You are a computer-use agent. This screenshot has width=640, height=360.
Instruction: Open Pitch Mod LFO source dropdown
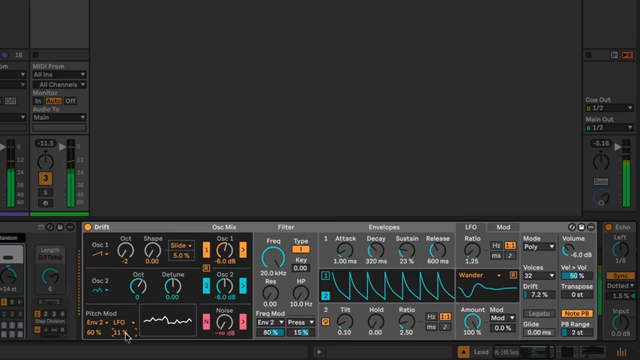pos(124,322)
